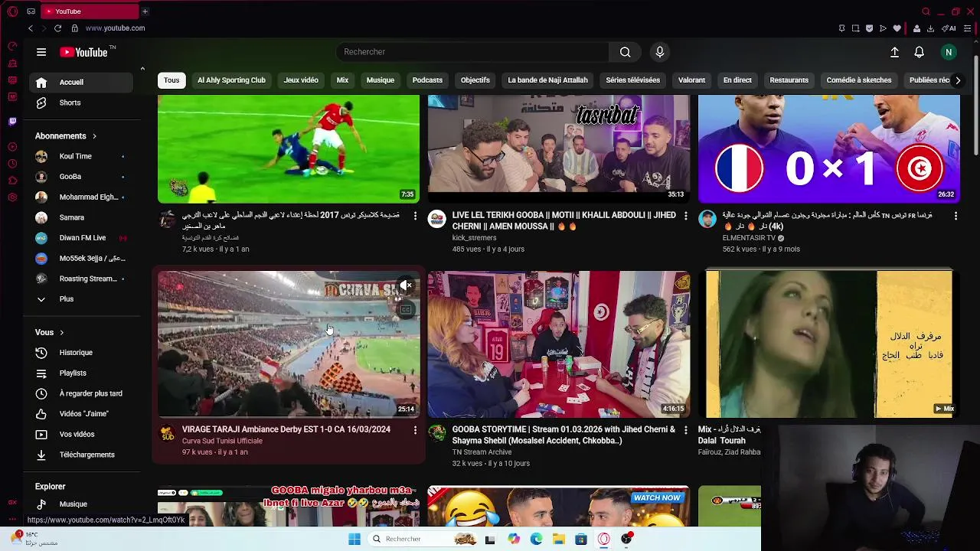The image size is (980, 551).
Task: Open Playlists in sidebar
Action: tap(83, 373)
